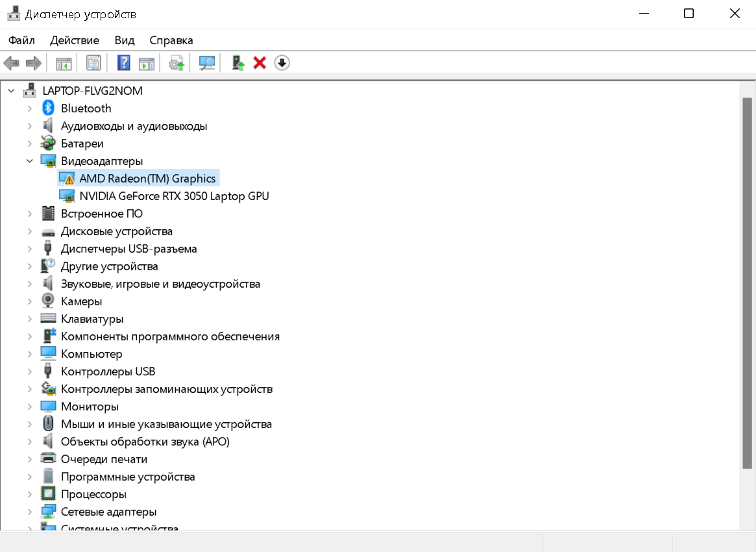Select Компоненты программного обеспечения item

tap(170, 336)
